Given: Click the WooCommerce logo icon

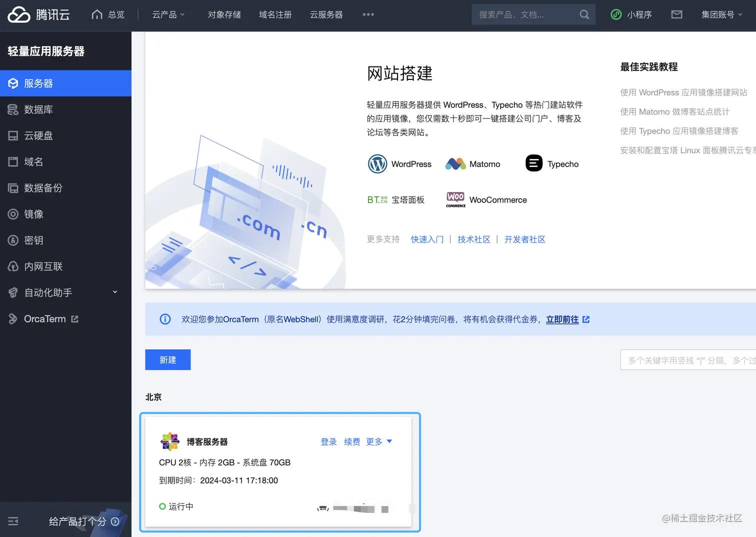Looking at the screenshot, I should click(x=455, y=199).
